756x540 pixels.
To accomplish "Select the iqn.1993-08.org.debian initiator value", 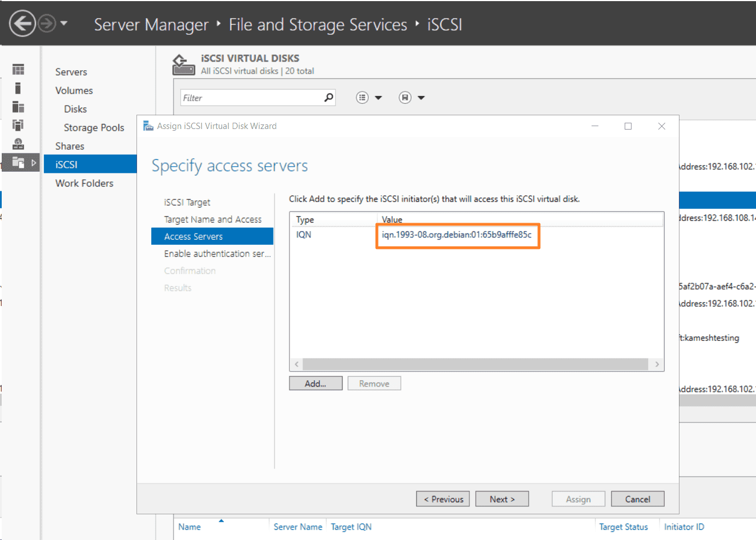I will click(457, 235).
